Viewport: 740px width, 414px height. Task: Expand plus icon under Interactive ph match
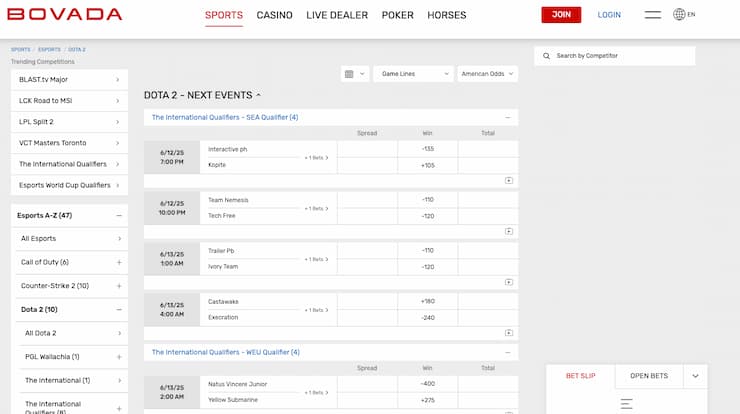coord(509,180)
